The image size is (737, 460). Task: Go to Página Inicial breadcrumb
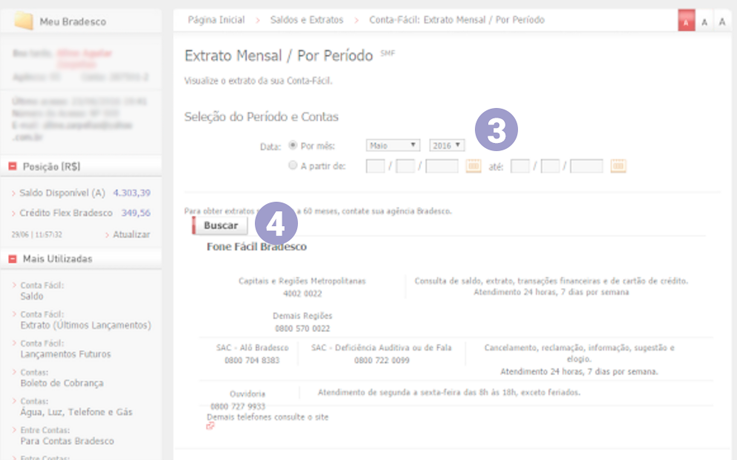pyautogui.click(x=216, y=20)
